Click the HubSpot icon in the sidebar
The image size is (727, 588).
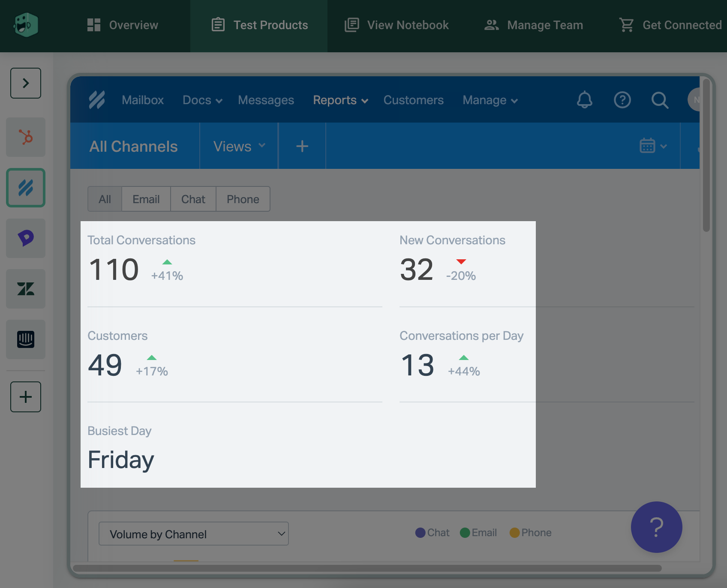(x=26, y=137)
